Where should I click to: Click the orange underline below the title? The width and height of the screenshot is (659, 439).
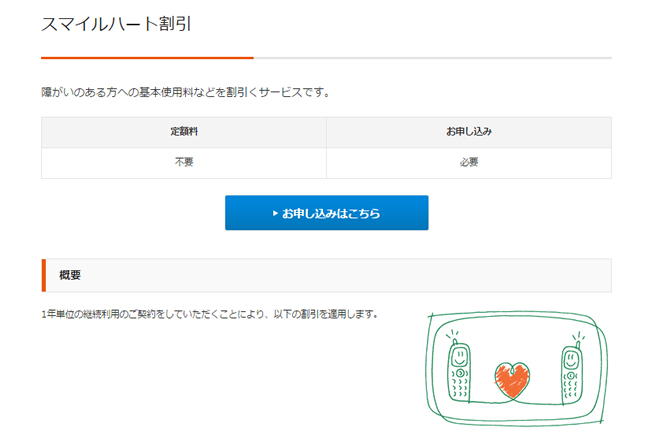(148, 58)
